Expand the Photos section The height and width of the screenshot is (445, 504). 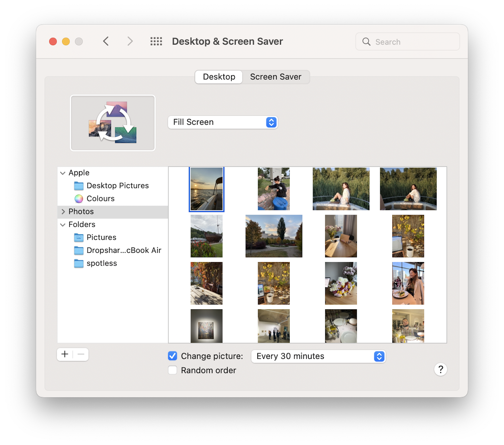pos(63,211)
